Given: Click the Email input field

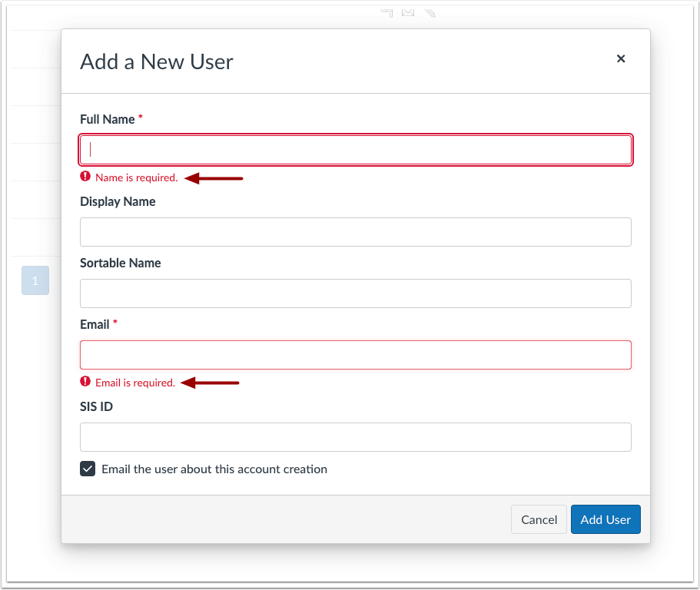Looking at the screenshot, I should [355, 355].
